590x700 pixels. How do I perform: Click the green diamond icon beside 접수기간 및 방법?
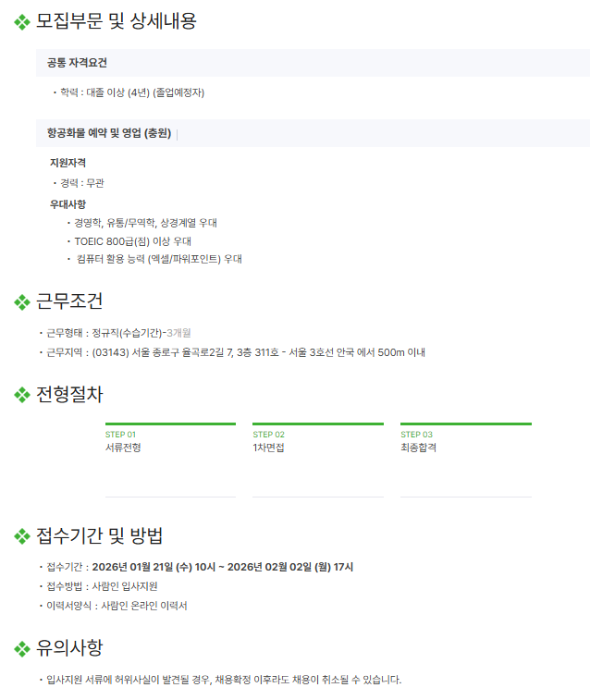click(22, 536)
